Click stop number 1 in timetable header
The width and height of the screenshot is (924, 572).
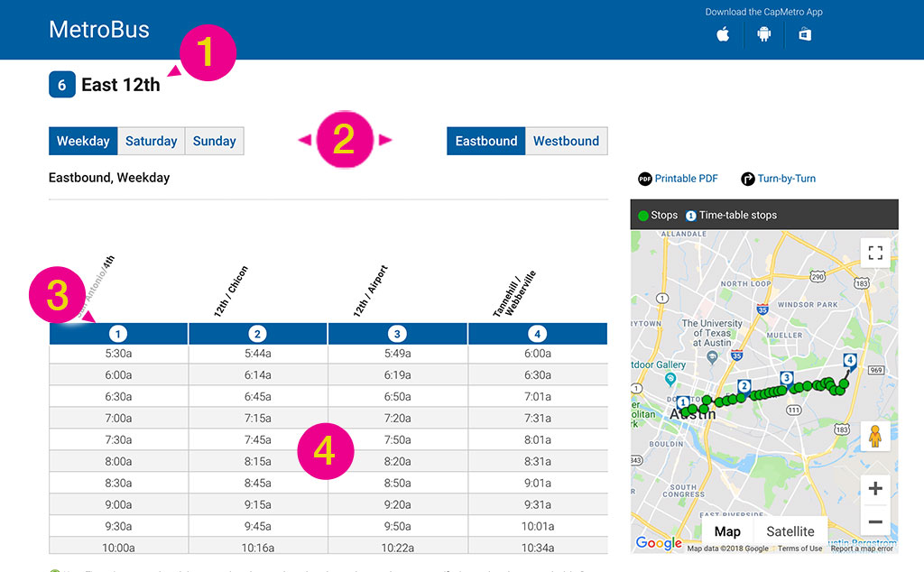tap(118, 334)
